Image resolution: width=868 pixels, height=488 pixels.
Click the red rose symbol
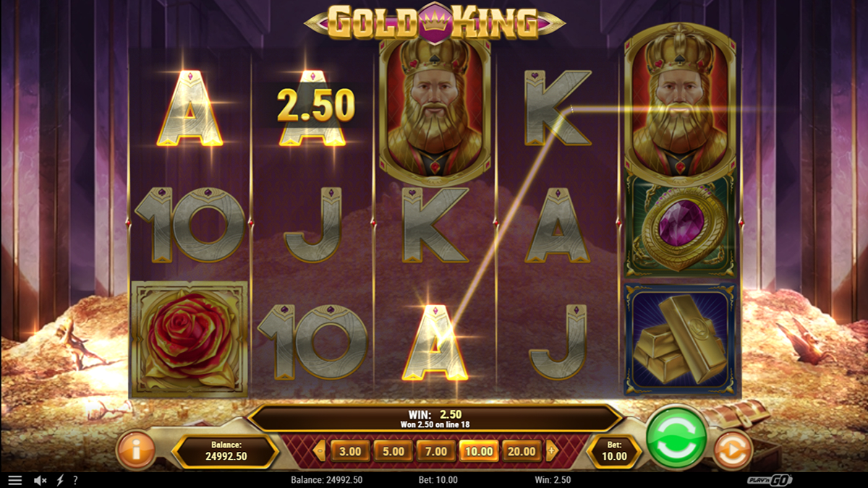tap(190, 340)
